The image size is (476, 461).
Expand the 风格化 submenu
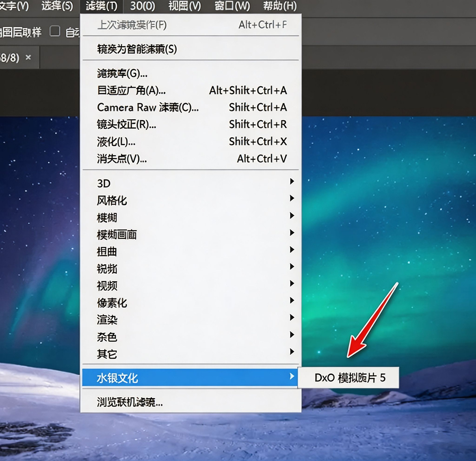pos(190,200)
